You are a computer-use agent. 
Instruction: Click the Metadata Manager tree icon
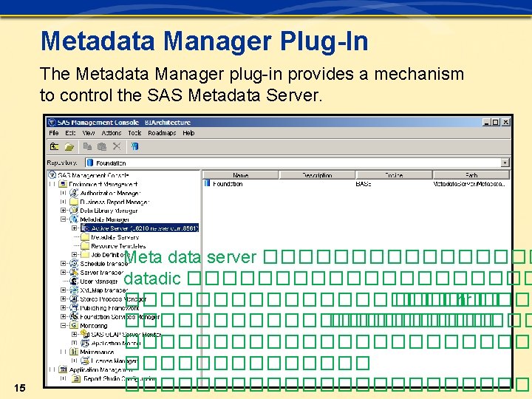pos(74,219)
